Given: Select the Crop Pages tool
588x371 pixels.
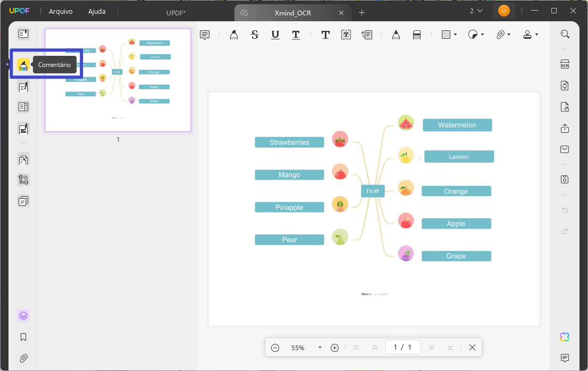Looking at the screenshot, I should (x=23, y=180).
